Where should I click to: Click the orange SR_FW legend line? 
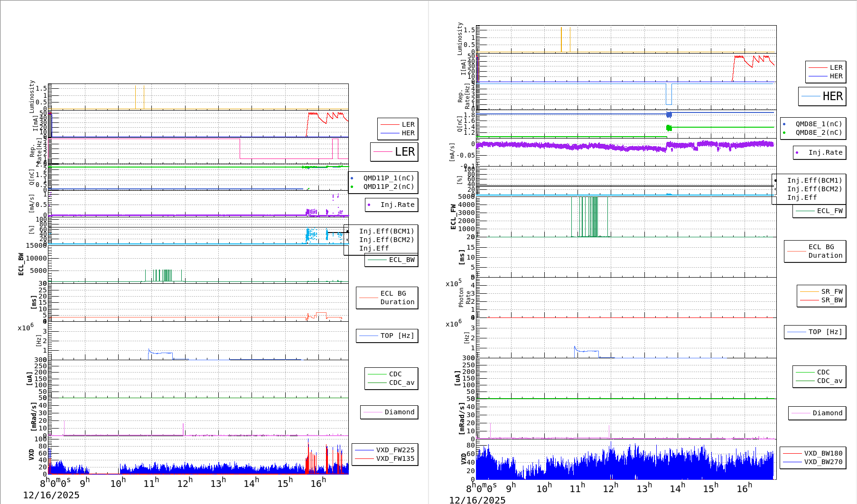[809, 291]
